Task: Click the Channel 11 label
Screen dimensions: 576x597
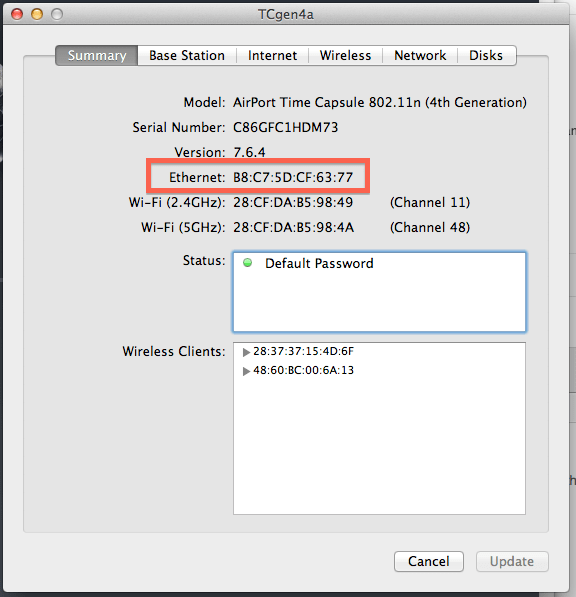Action: tap(430, 203)
